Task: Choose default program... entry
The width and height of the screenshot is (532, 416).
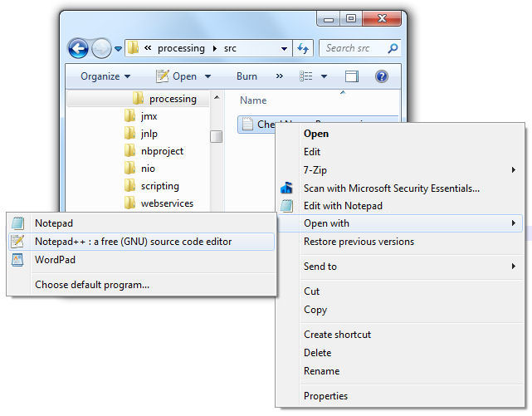Action: tap(141, 285)
